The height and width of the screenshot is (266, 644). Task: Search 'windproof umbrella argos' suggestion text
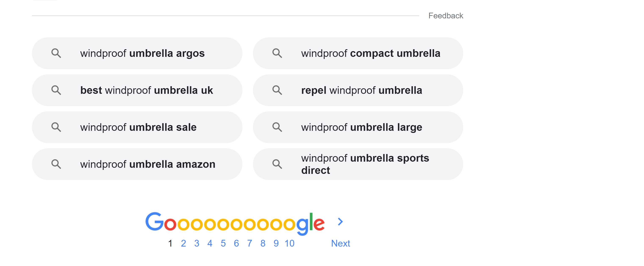click(142, 53)
